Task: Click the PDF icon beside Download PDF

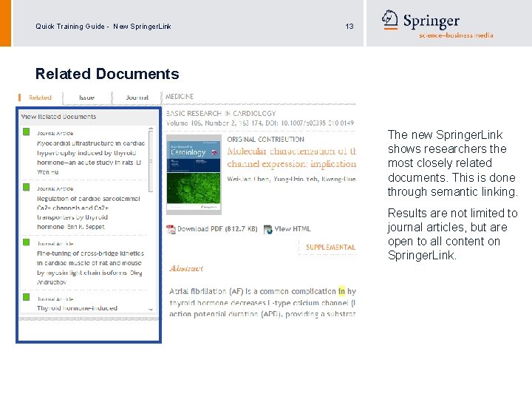Action: [x=171, y=229]
